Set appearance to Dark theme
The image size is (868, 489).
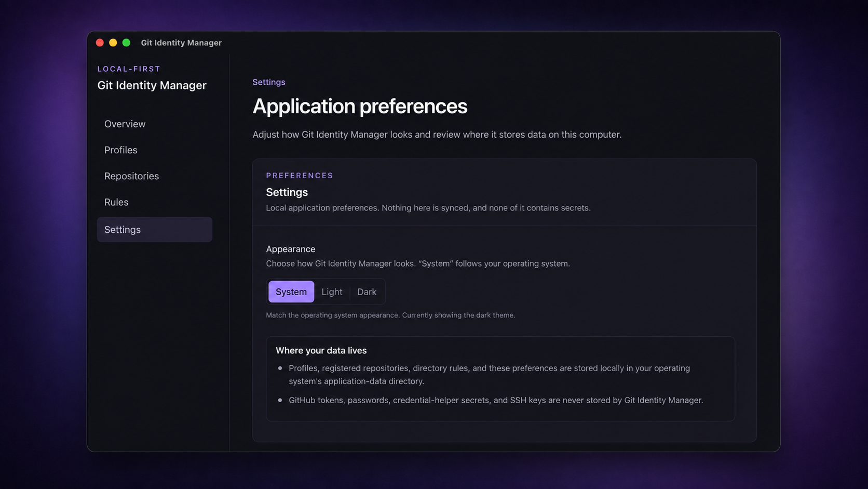click(367, 292)
